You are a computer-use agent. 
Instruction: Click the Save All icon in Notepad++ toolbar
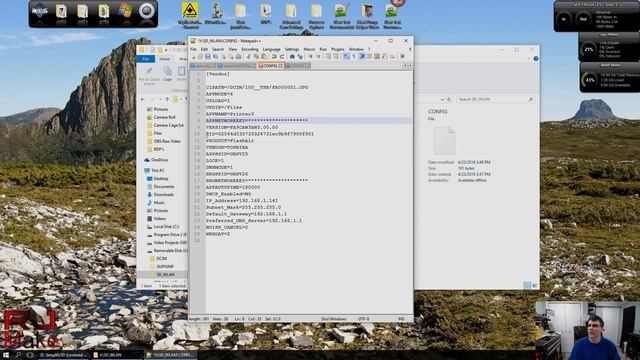point(216,56)
